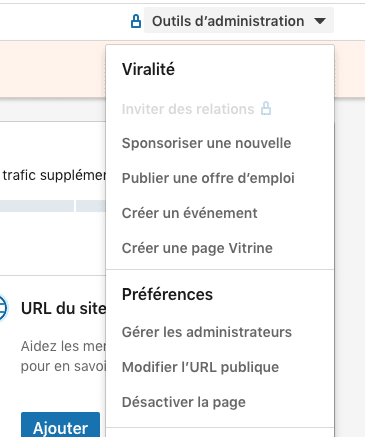The height and width of the screenshot is (437, 365).
Task: Click the URL du site heading
Action: tap(63, 308)
